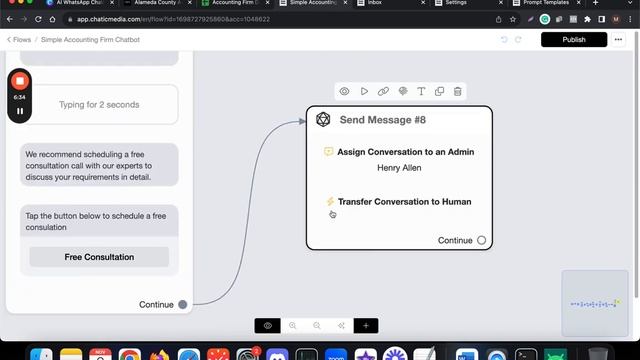The width and height of the screenshot is (640, 360).
Task: Open the tab search chevron
Action: pyautogui.click(x=631, y=2)
